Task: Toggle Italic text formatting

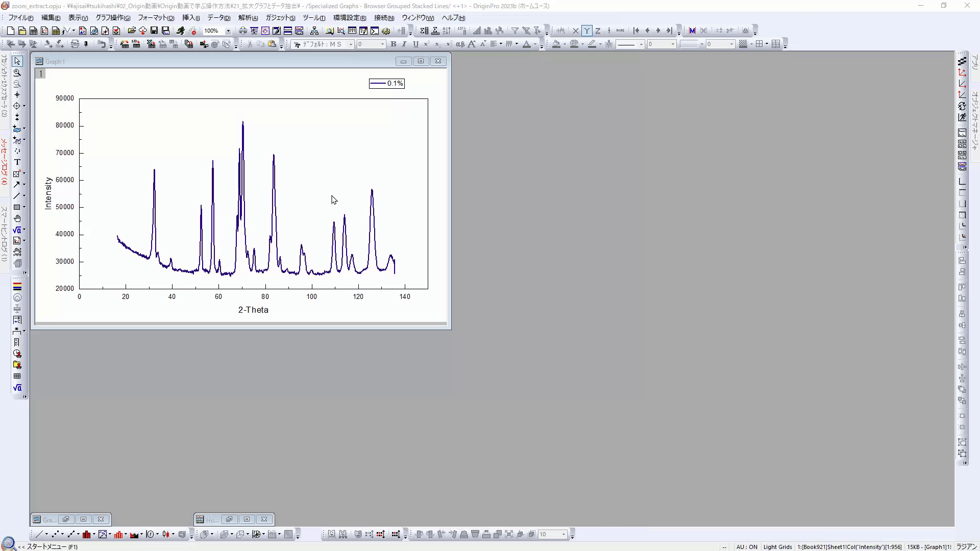Action: pos(404,44)
